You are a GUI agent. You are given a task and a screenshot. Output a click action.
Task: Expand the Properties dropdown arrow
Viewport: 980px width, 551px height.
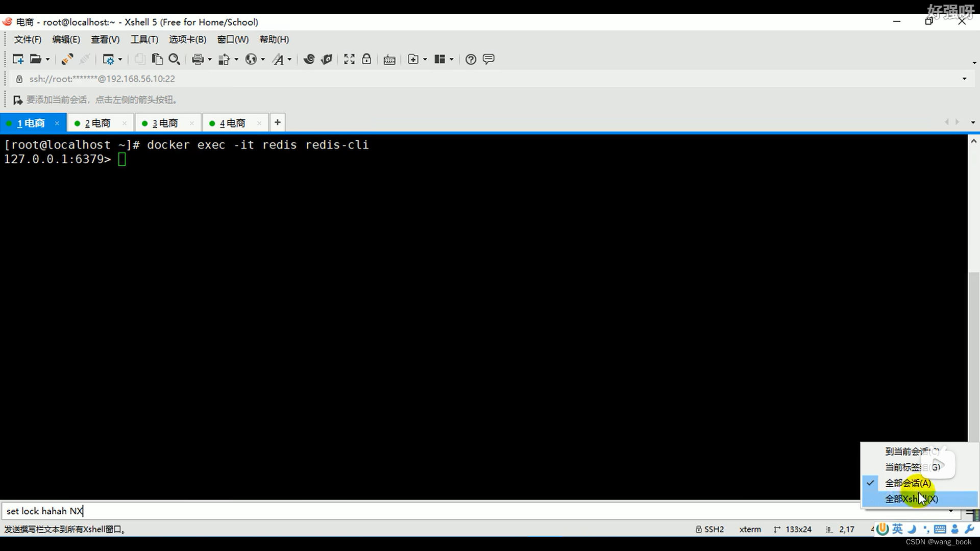pos(120,60)
